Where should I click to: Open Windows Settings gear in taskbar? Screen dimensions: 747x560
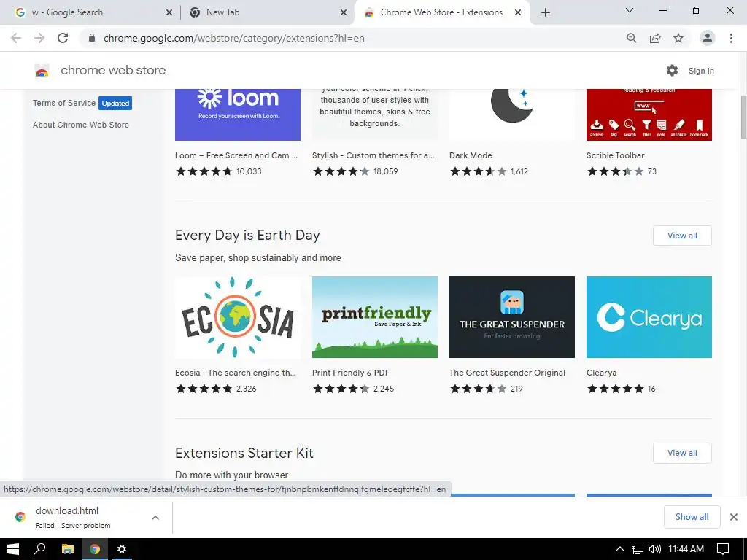tap(122, 549)
